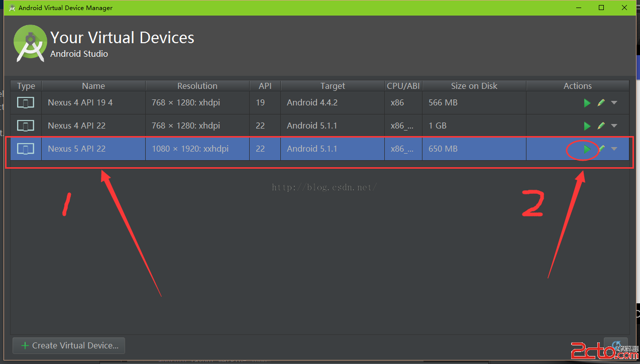The height and width of the screenshot is (364, 640).
Task: Expand actions menu arrow for Nexus 4 API 22
Action: pyautogui.click(x=614, y=126)
